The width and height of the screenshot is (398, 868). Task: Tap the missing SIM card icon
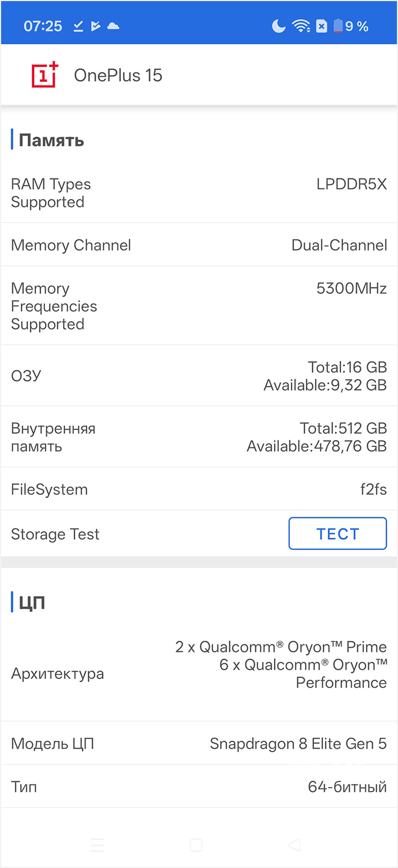[322, 26]
